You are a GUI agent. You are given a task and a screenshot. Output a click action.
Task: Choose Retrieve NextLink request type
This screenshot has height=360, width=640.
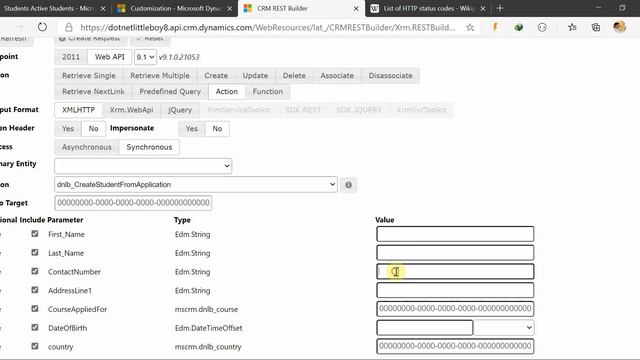point(93,91)
